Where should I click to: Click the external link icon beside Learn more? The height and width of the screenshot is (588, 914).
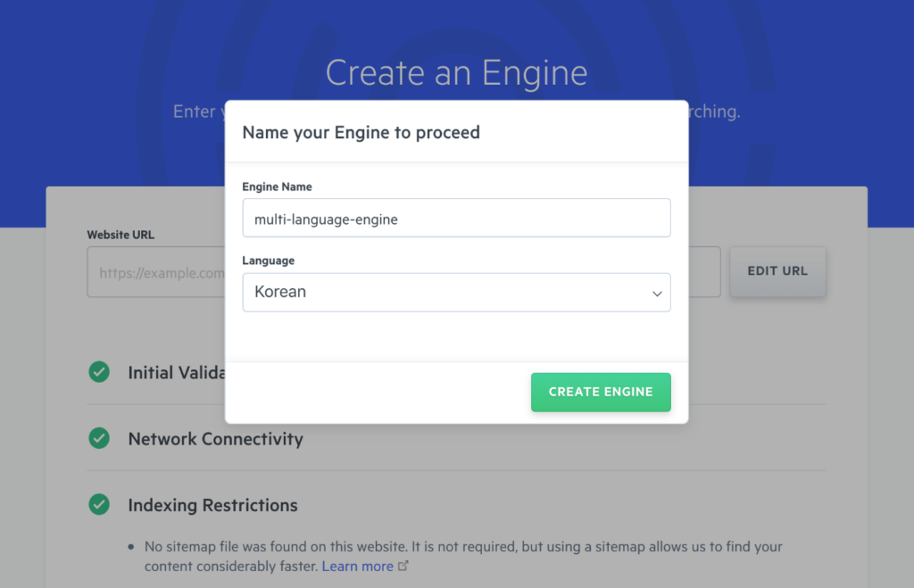tap(403, 566)
